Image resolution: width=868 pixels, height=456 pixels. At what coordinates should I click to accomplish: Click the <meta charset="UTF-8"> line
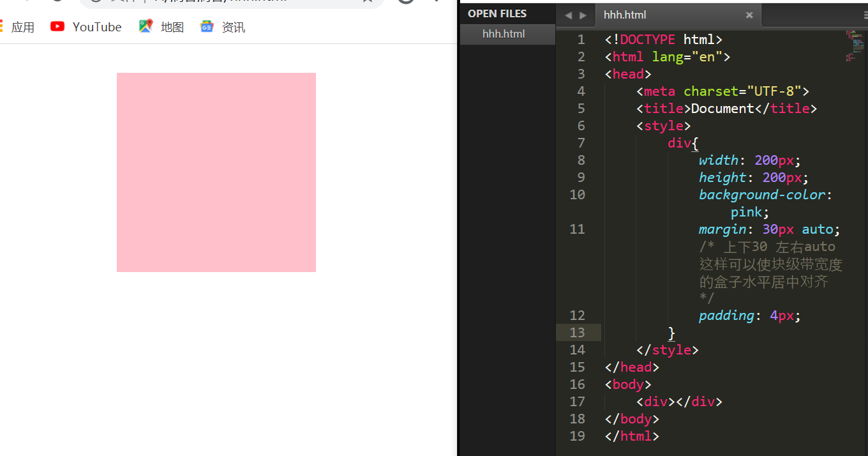tap(722, 91)
